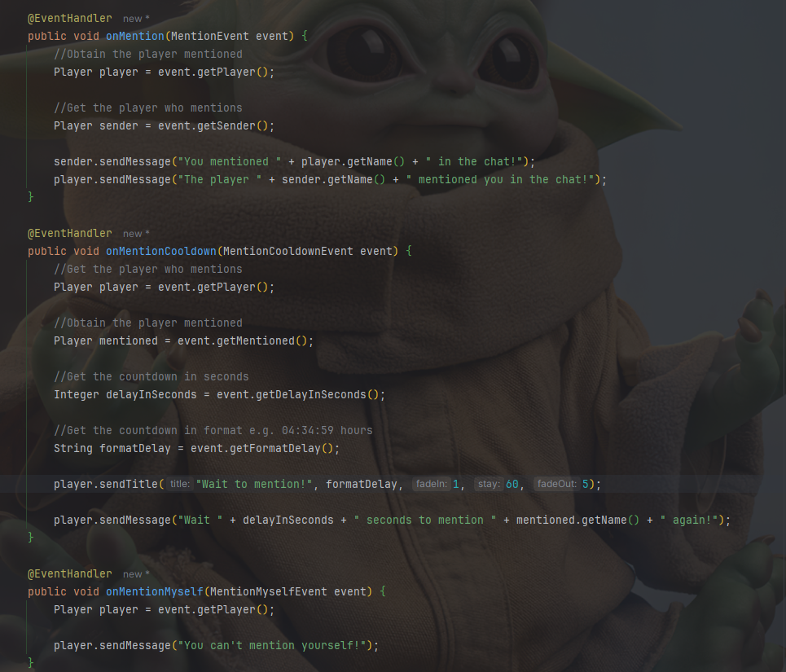Click the comment '//Get the player who mentions' in onMention

[x=148, y=108]
